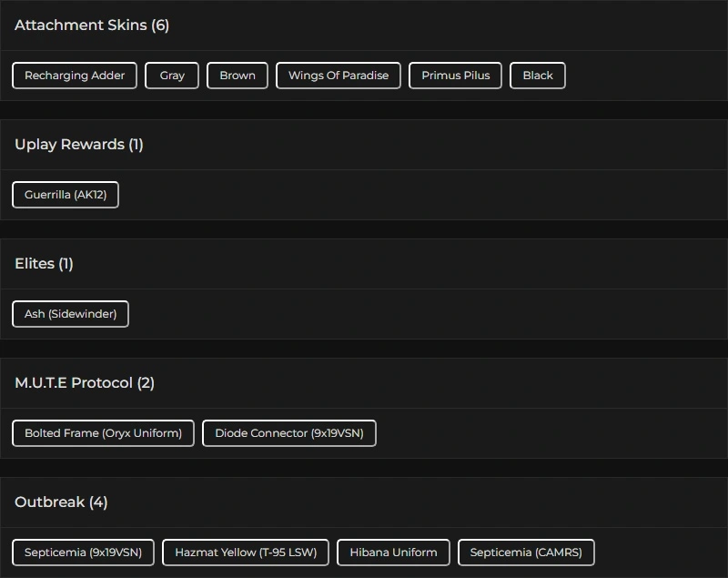The image size is (728, 578).
Task: Choose the Brown attachment skin tag
Action: [238, 76]
